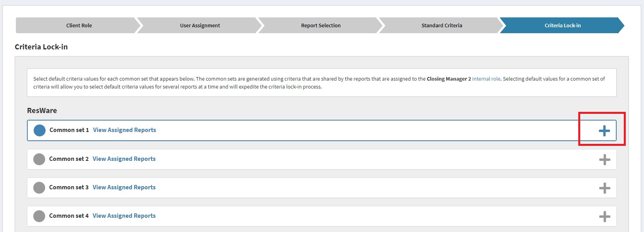Screen dimensions: 644x232
Task: Select the Criteria Lock-in step
Action: pyautogui.click(x=562, y=25)
